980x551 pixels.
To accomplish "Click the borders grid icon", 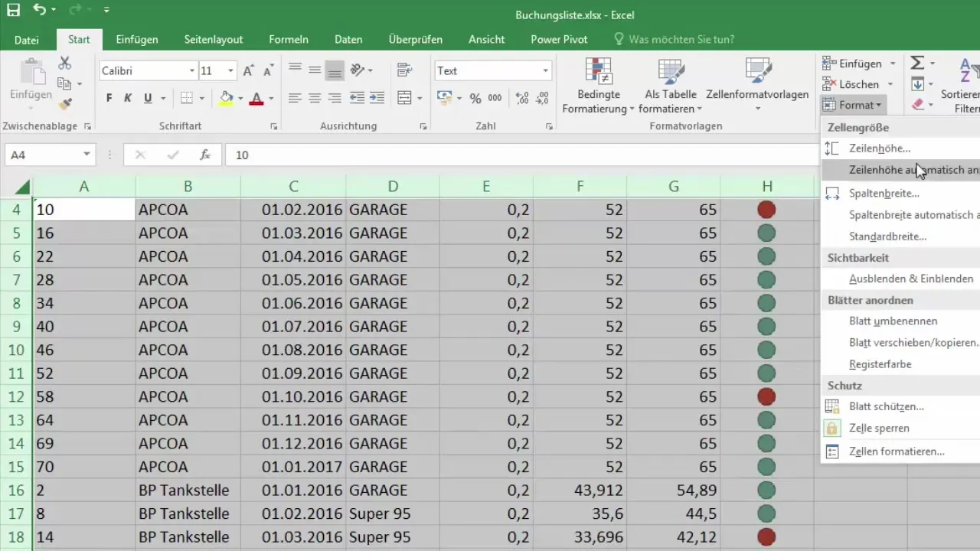I will 186,98.
